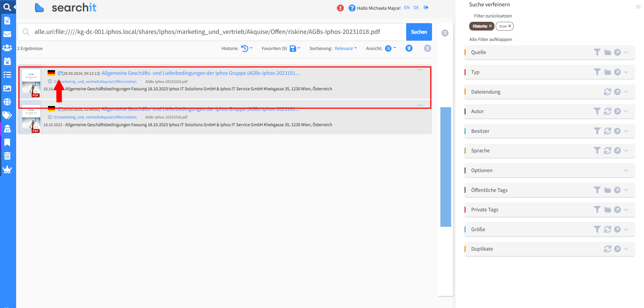Remove the 'Historie:' filter chip
The image size is (644, 308).
(490, 26)
